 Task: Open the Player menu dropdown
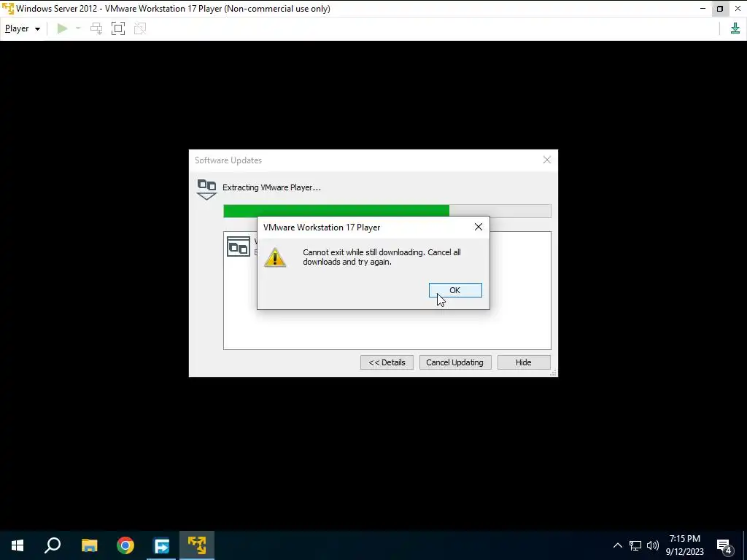[23, 28]
